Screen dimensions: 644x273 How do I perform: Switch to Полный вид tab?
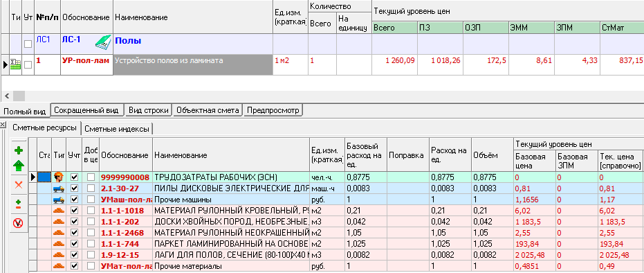[x=25, y=111]
